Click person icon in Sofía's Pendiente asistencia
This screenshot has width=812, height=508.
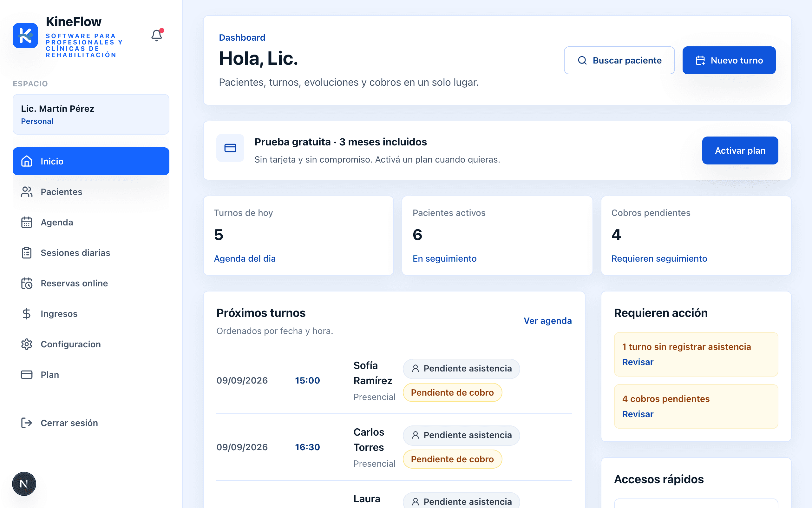coord(416,369)
